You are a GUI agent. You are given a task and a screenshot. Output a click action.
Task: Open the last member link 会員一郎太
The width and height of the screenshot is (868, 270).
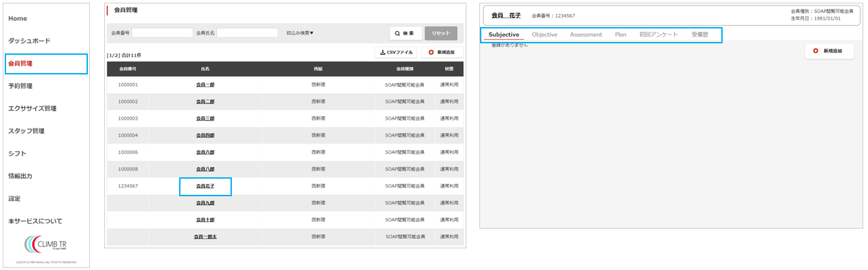point(205,237)
